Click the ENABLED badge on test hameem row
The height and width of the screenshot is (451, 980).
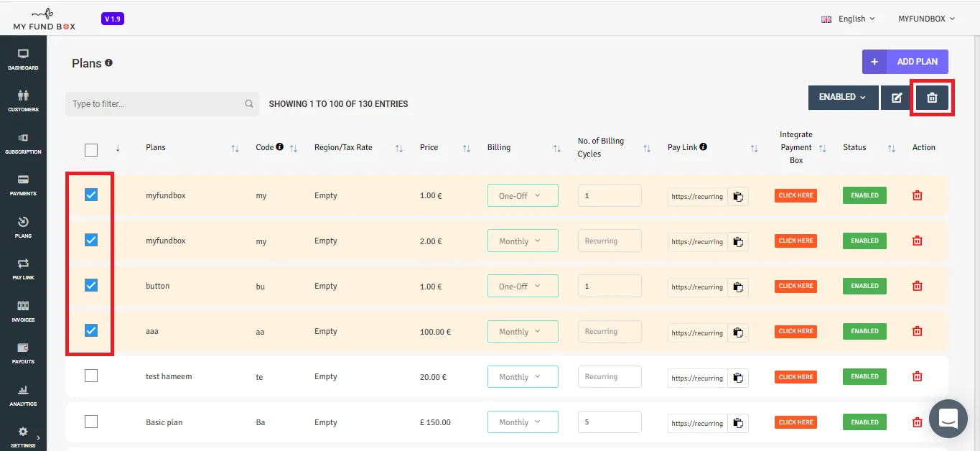pyautogui.click(x=864, y=376)
